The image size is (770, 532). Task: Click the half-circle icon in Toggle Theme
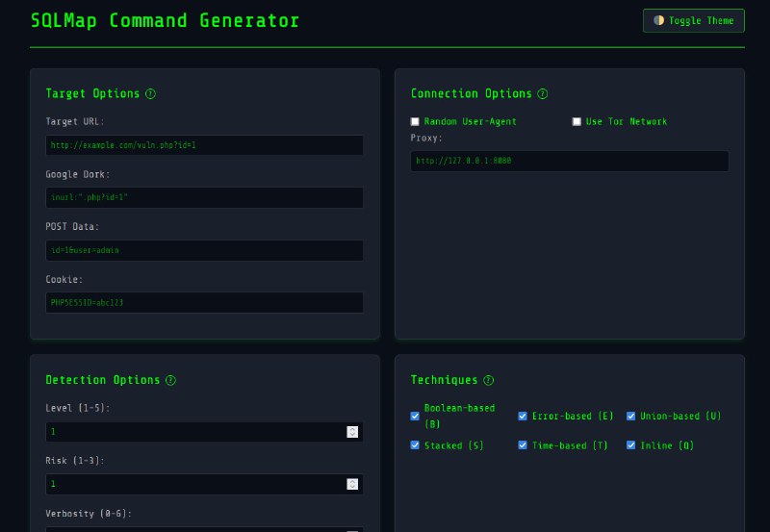point(659,20)
